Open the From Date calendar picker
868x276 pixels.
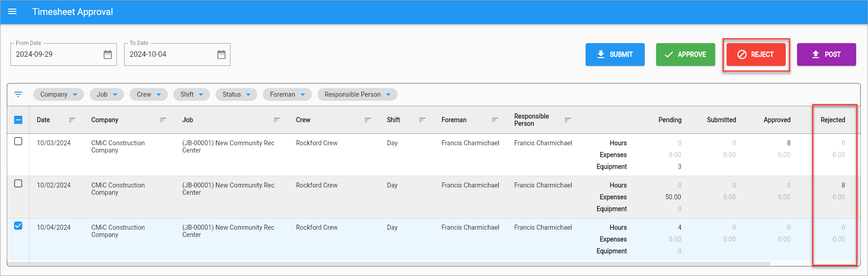coord(108,54)
